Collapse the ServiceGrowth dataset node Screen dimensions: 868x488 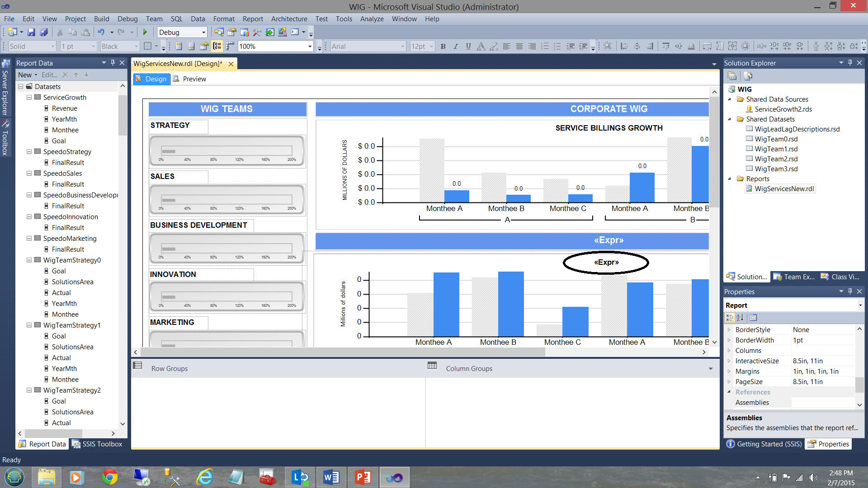pyautogui.click(x=29, y=97)
